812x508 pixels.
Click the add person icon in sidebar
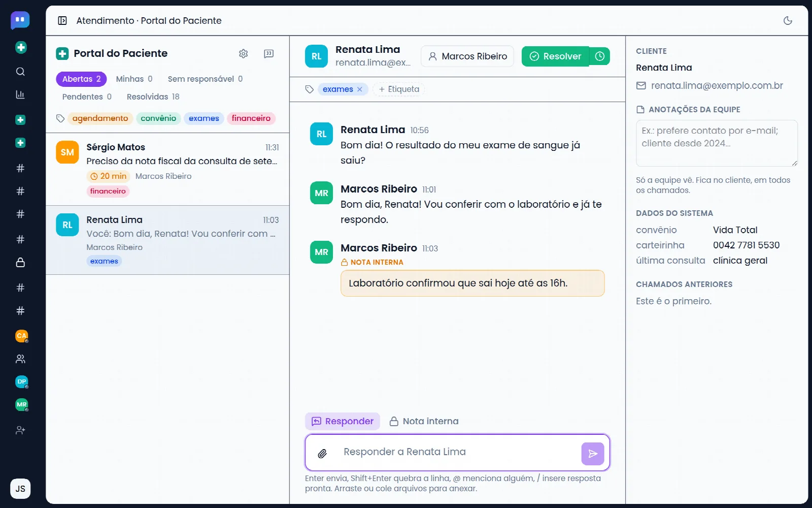point(20,430)
